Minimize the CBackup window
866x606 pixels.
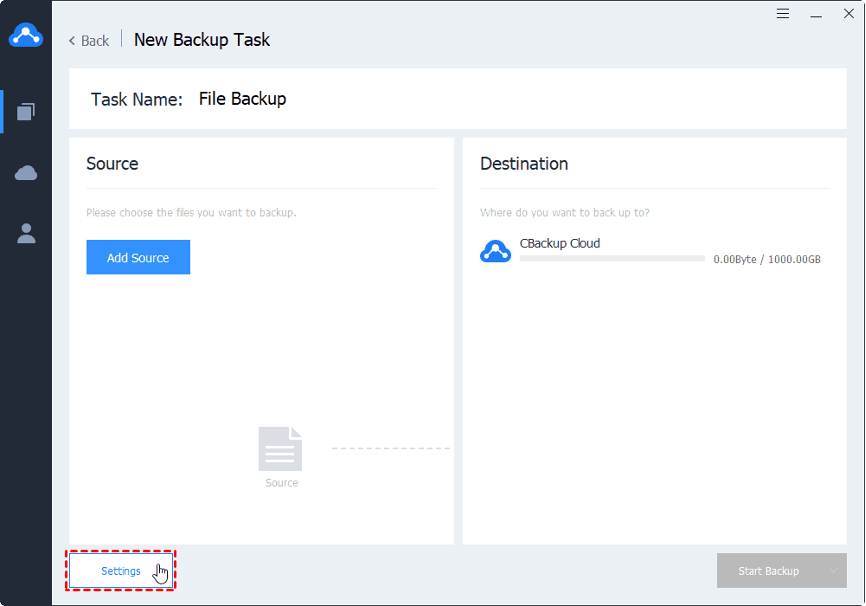pyautogui.click(x=816, y=14)
